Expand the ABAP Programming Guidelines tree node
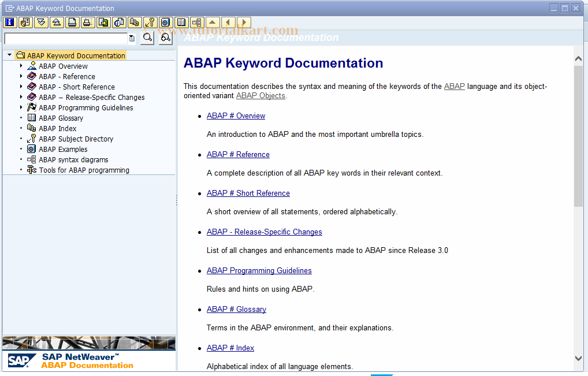 tap(21, 107)
